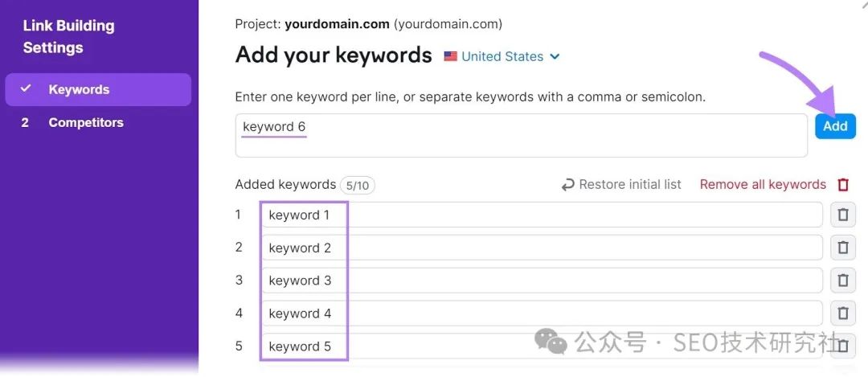Viewport: 868px width, 377px height.
Task: Delete keyword 3 with trash icon
Action: click(x=842, y=281)
